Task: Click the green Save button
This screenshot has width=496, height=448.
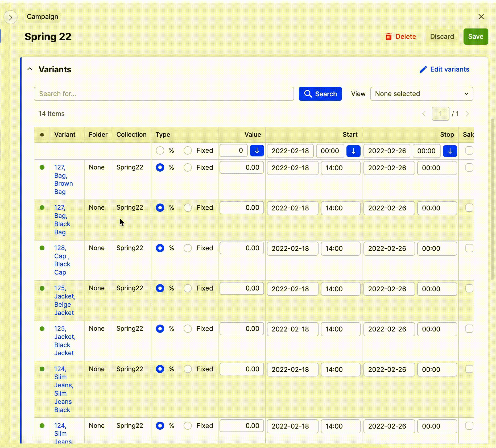Action: pyautogui.click(x=476, y=37)
